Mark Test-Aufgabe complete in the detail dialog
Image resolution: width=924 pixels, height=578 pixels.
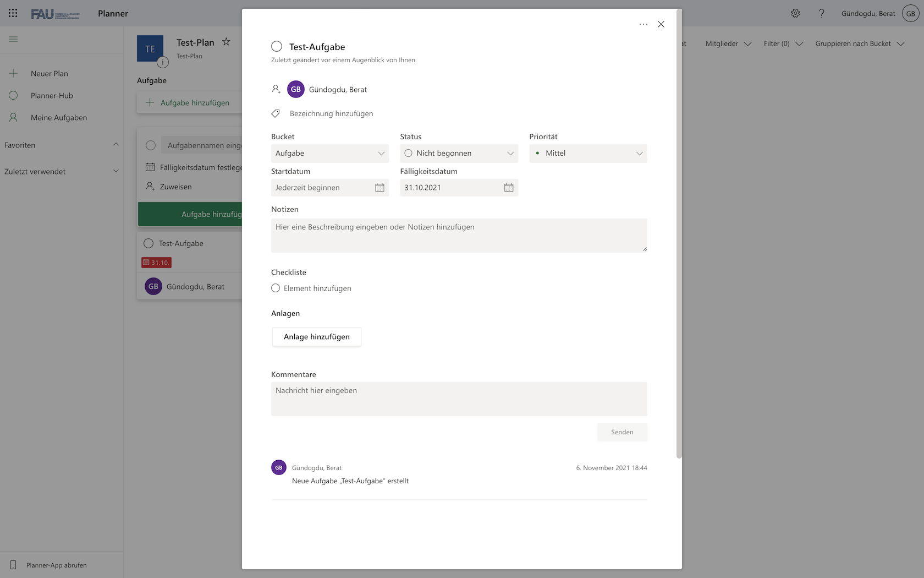coord(277,46)
